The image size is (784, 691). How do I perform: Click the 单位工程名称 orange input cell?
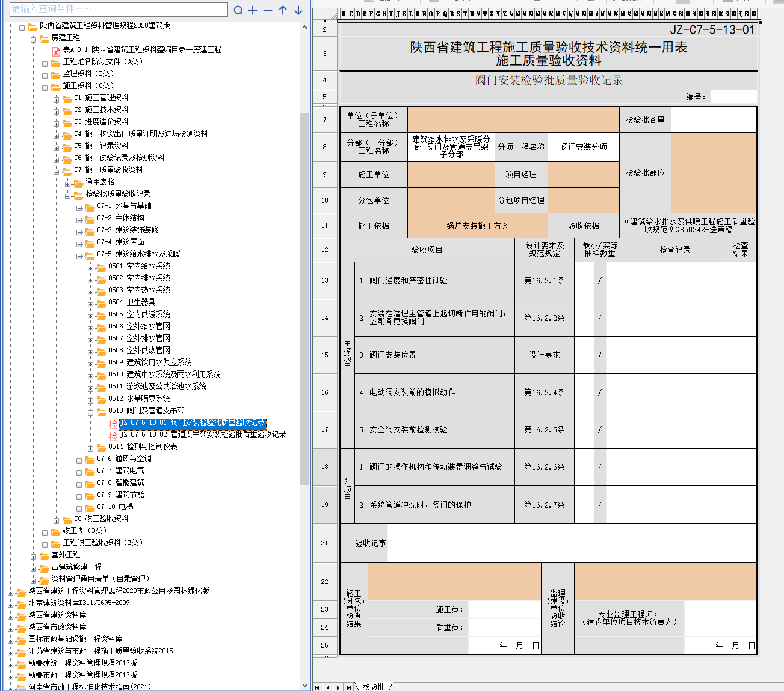[x=513, y=120]
